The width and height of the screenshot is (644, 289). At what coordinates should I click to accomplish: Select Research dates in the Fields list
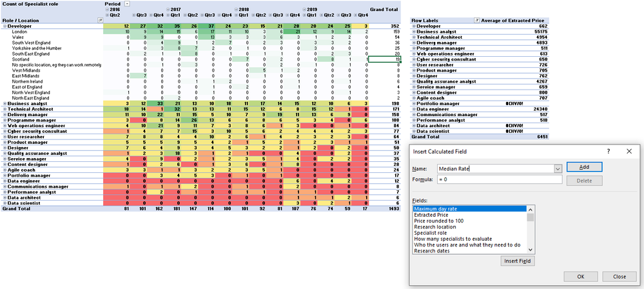[x=469, y=251]
